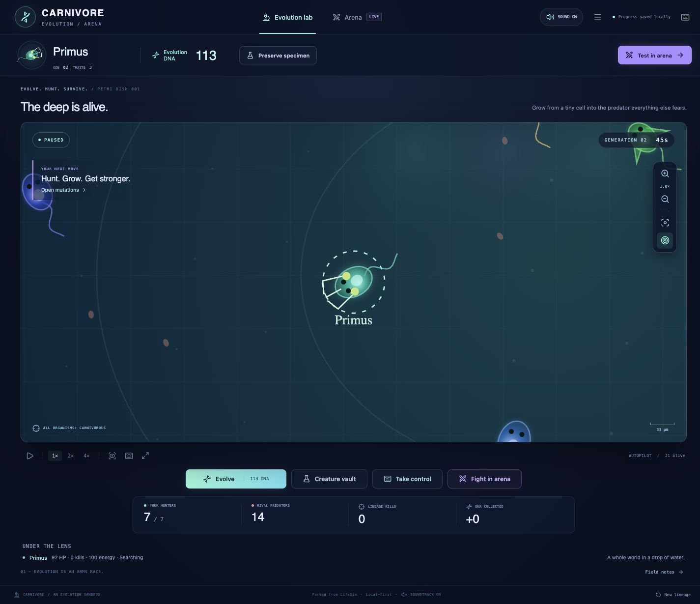Viewport: 700px width, 604px height.
Task: Toggle Soundtrack On in footer
Action: [421, 595]
